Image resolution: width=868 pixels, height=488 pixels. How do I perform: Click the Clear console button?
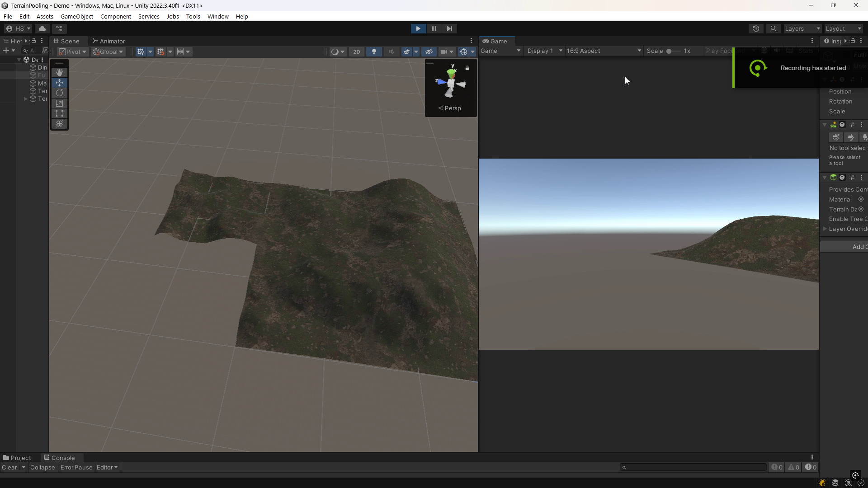coord(9,467)
